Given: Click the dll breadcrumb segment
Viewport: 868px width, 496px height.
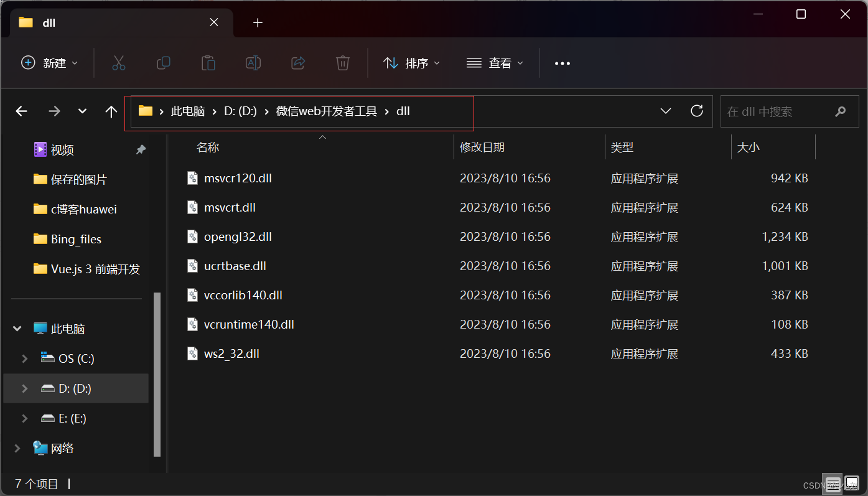Looking at the screenshot, I should pos(403,111).
